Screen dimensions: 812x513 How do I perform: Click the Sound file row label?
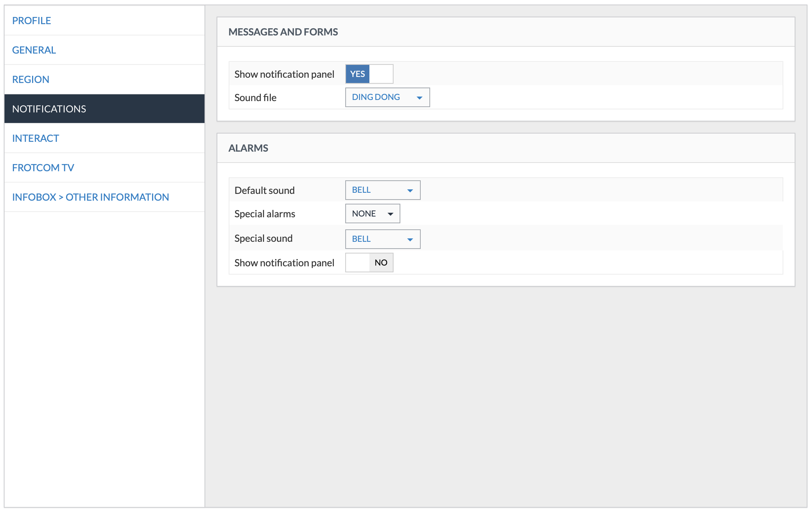pyautogui.click(x=255, y=98)
